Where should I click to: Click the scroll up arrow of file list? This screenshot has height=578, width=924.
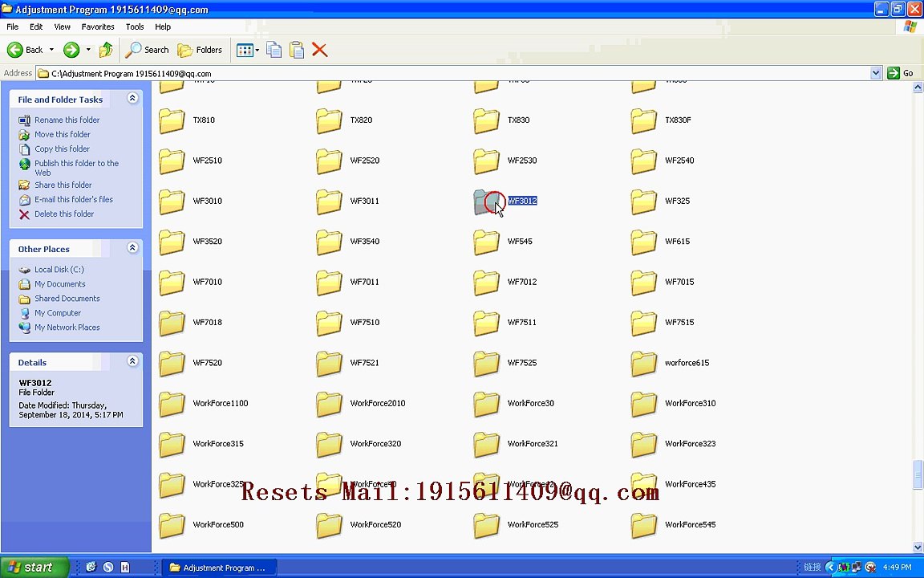coord(918,88)
